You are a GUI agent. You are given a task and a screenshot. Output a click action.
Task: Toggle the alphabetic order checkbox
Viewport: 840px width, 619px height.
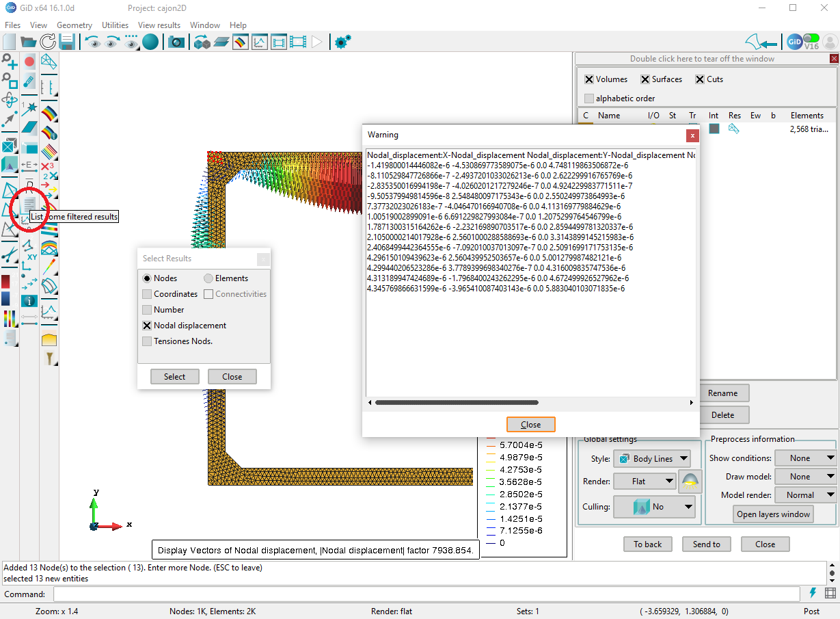(x=589, y=98)
